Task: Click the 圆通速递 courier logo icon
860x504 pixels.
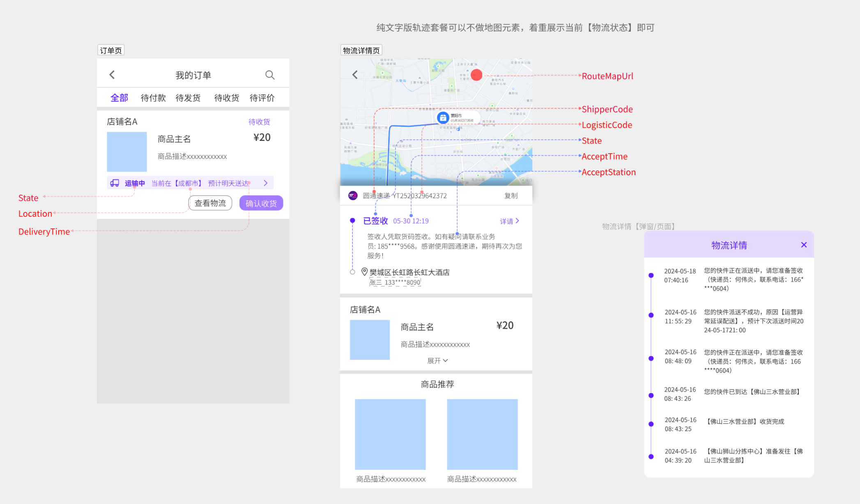Action: 353,196
